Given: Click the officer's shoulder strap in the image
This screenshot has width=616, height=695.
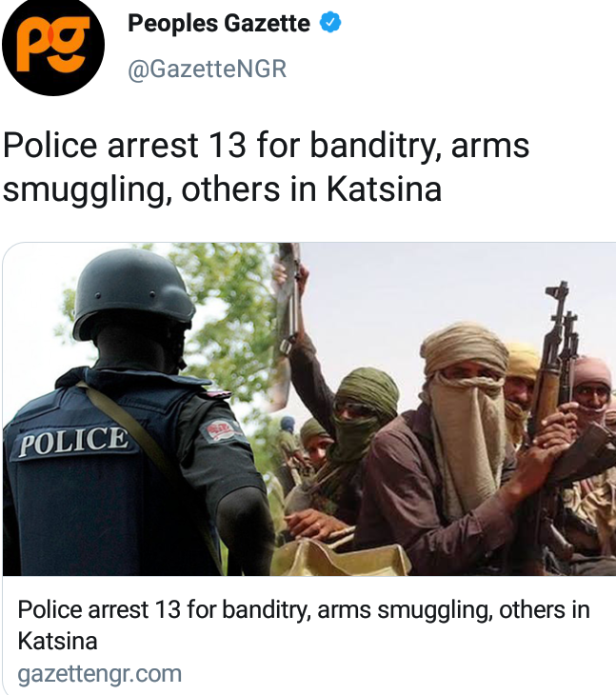Looking at the screenshot, I should pos(133,427).
